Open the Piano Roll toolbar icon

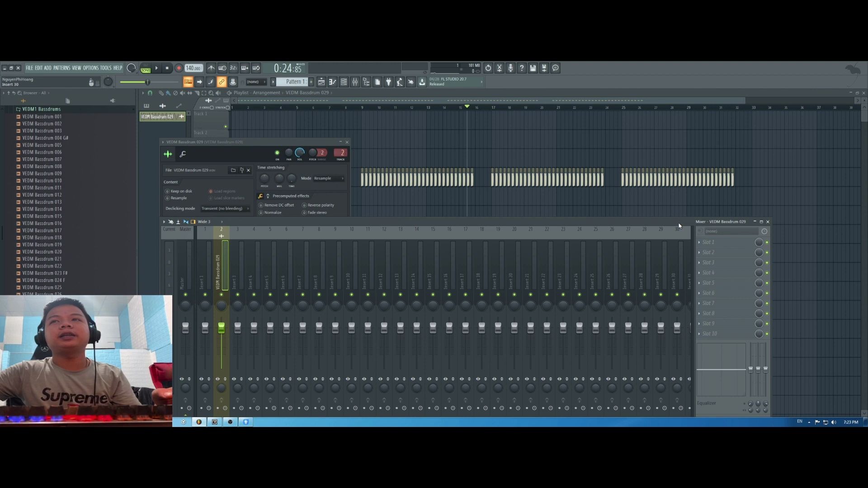point(333,82)
